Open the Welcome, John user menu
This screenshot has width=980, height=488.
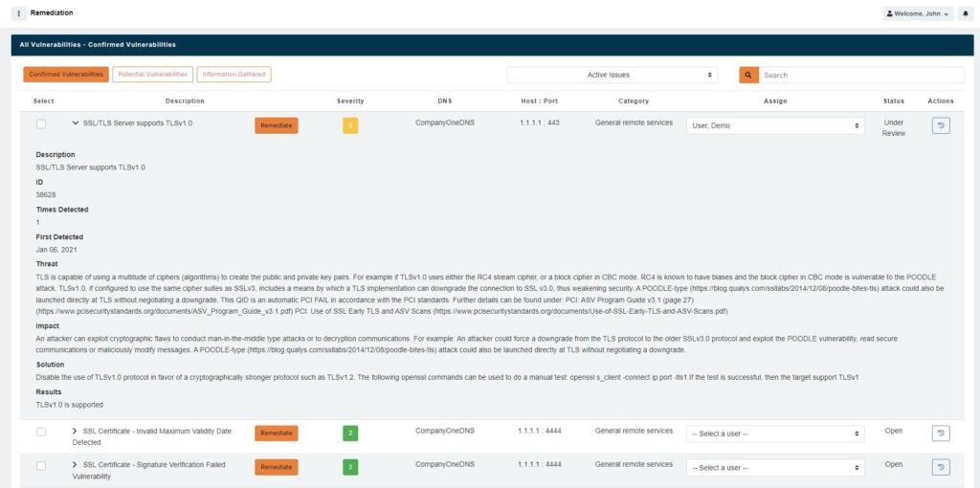(918, 13)
